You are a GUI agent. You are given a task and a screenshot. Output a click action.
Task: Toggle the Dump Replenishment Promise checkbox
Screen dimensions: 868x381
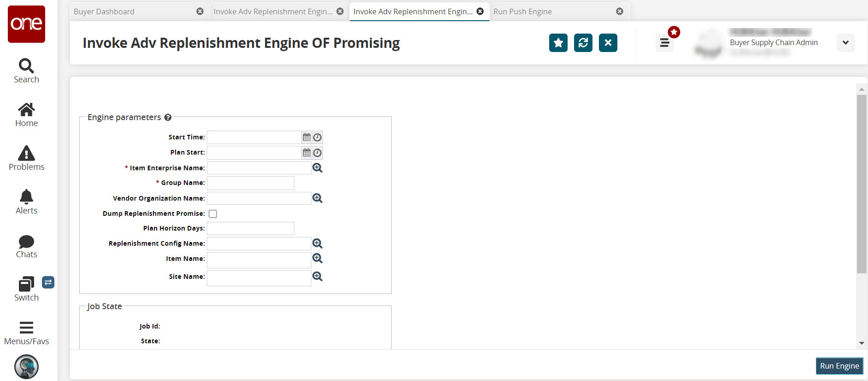pyautogui.click(x=213, y=214)
